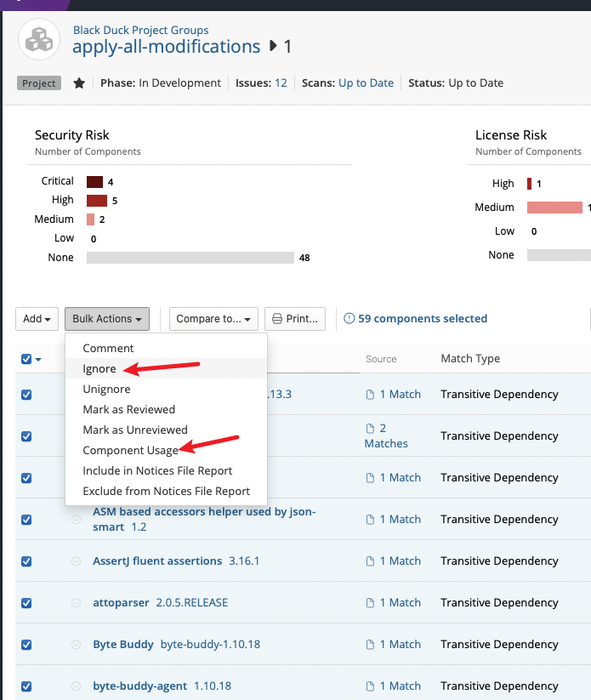Click the document icon in AssertJ row
This screenshot has height=700, width=591.
coord(370,561)
